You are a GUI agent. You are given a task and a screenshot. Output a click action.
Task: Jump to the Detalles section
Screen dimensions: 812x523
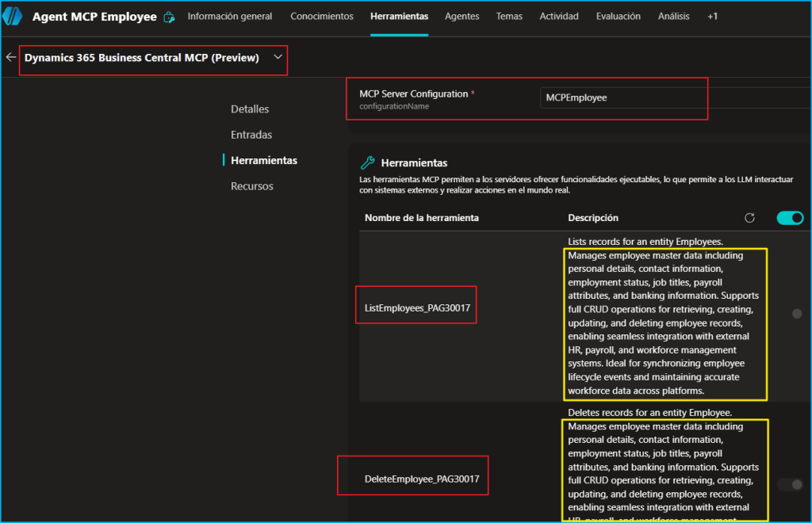click(250, 109)
